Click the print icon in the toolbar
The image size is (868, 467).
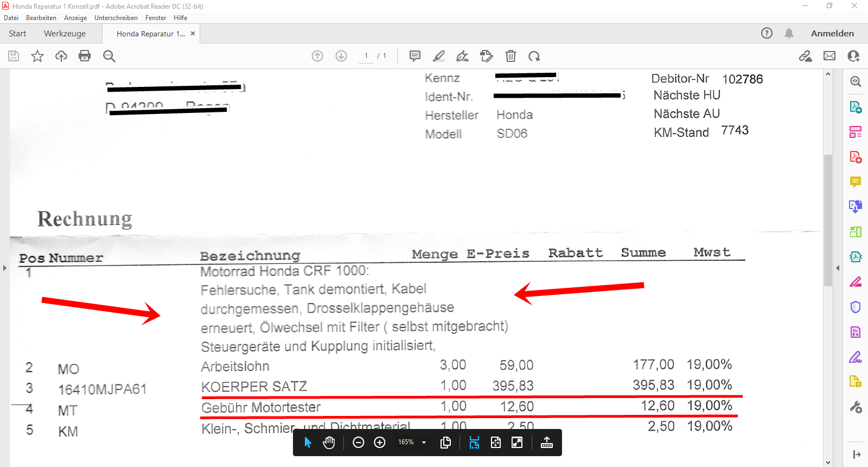85,56
